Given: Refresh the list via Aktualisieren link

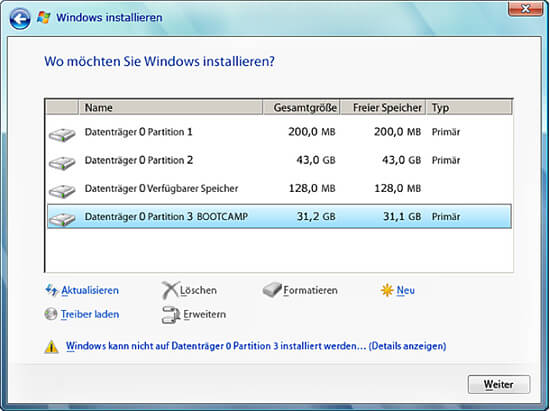Looking at the screenshot, I should [x=90, y=290].
